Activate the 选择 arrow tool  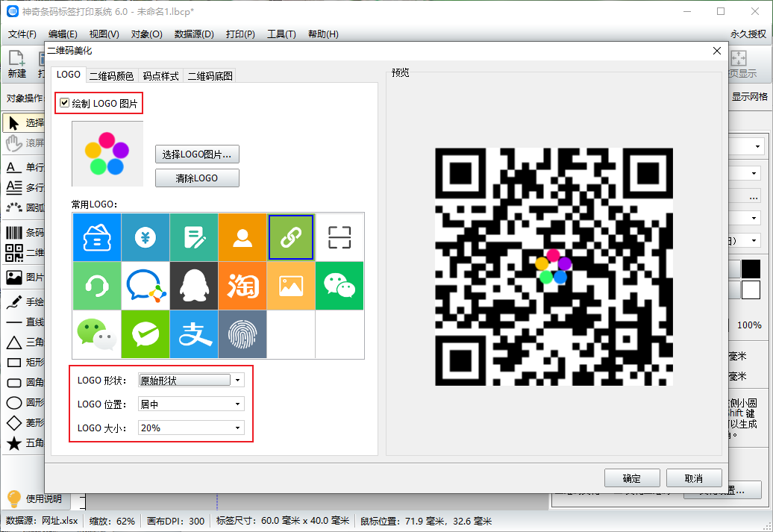pyautogui.click(x=25, y=123)
